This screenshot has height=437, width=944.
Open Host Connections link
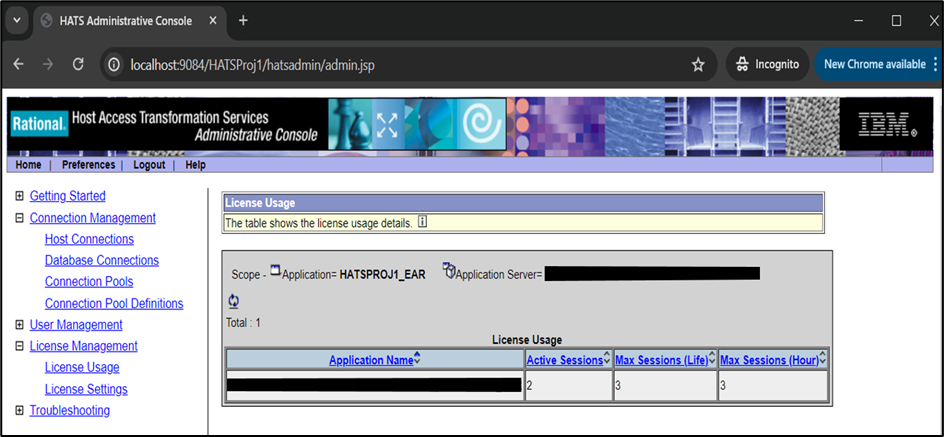(89, 240)
